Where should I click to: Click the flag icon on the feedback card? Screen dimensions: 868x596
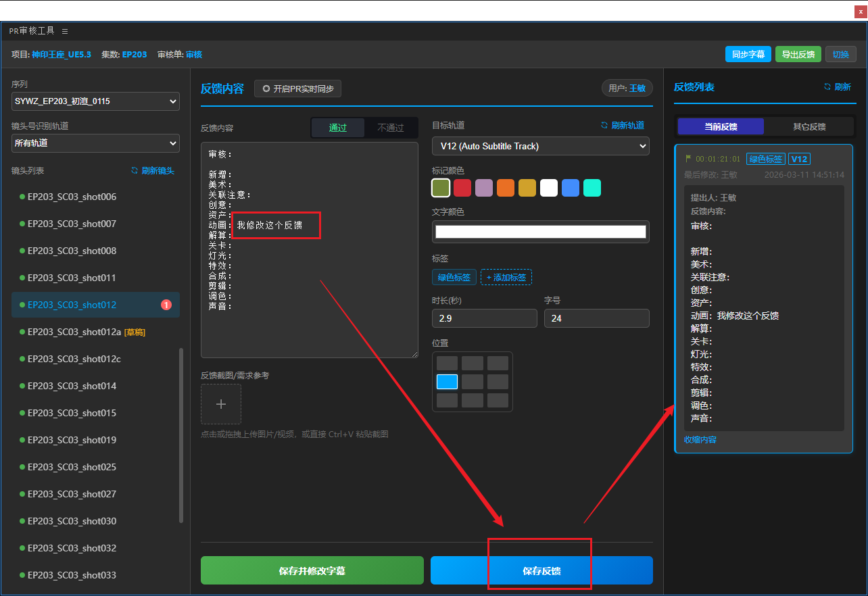[688, 159]
